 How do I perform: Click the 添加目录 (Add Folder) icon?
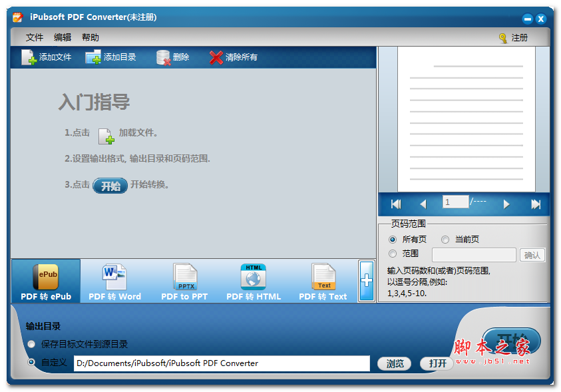tap(109, 57)
